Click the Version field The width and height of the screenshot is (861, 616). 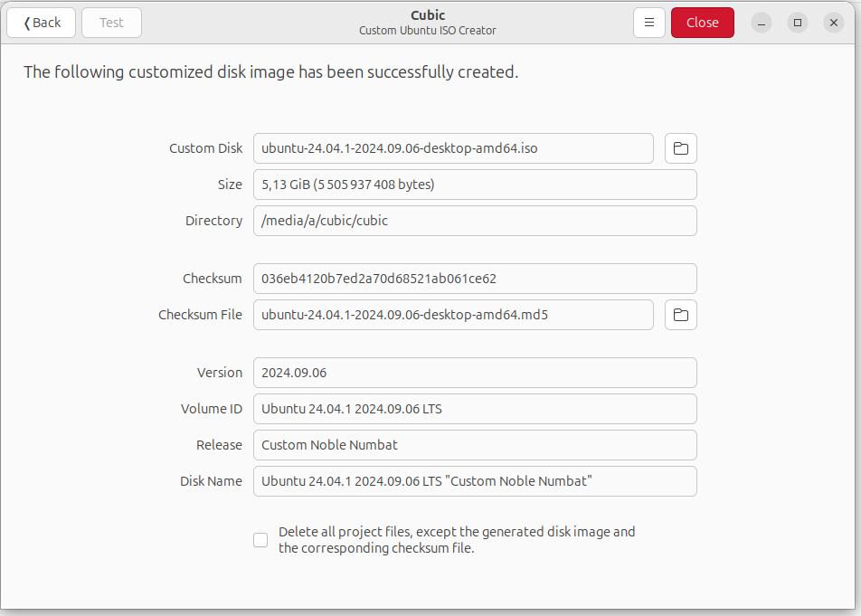pyautogui.click(x=475, y=373)
